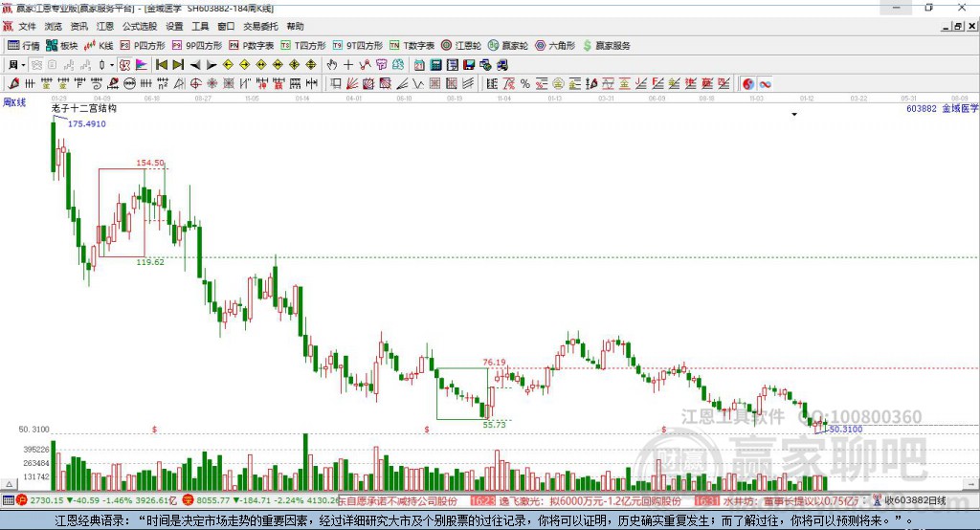Open 赢家服务 with dollar icon
980x530 pixels.
(x=607, y=46)
